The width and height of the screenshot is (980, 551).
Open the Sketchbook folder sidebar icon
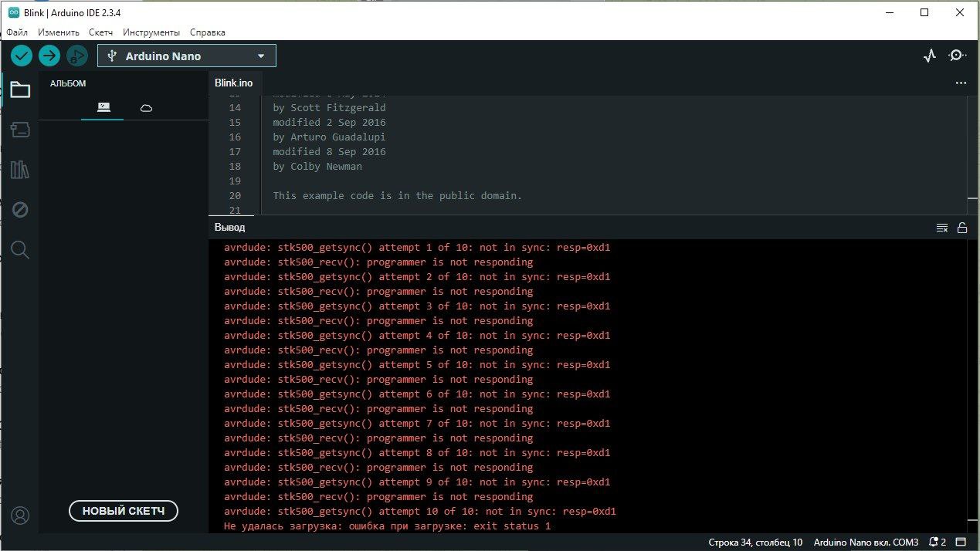[20, 90]
